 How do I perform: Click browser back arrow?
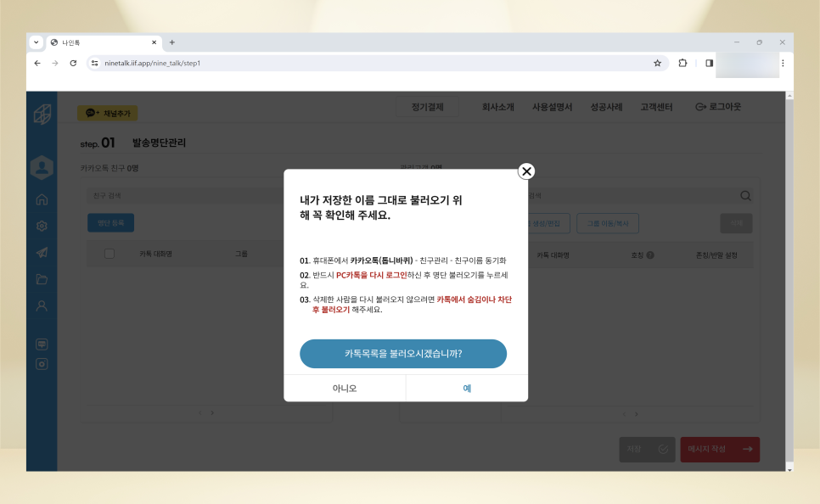pos(37,64)
